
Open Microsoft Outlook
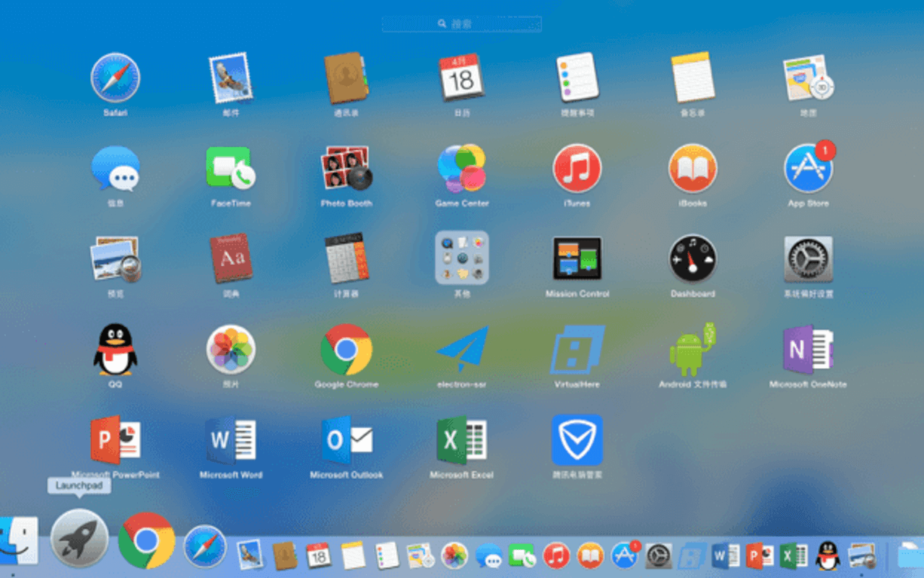point(346,439)
